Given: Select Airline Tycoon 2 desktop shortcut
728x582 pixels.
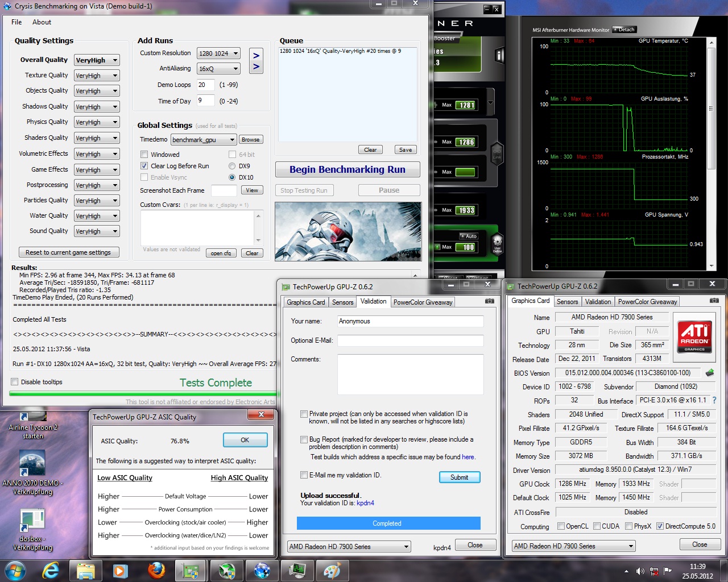Looking at the screenshot, I should [33, 425].
